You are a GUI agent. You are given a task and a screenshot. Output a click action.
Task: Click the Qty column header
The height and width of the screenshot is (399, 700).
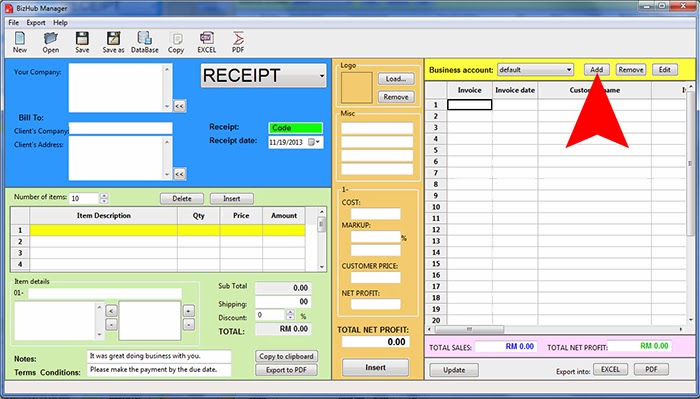(x=199, y=216)
